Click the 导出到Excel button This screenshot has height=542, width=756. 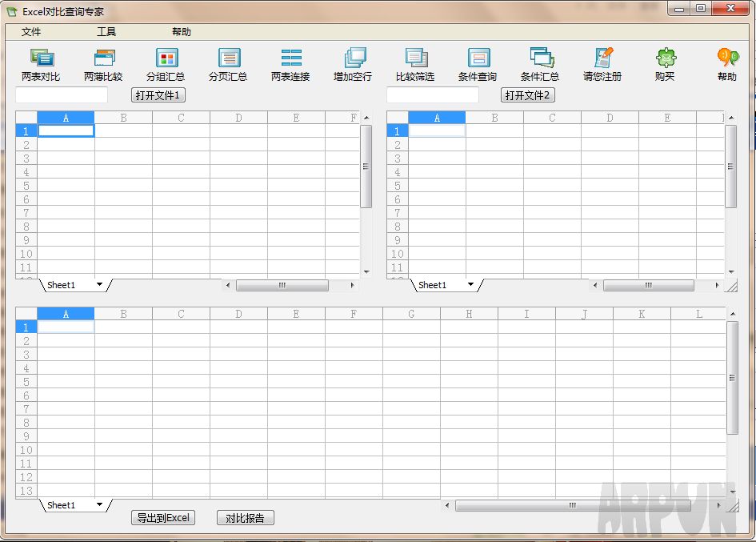[163, 517]
